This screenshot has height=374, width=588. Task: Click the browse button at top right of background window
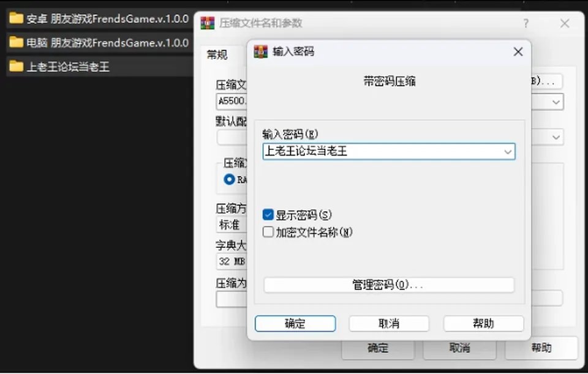click(x=547, y=81)
